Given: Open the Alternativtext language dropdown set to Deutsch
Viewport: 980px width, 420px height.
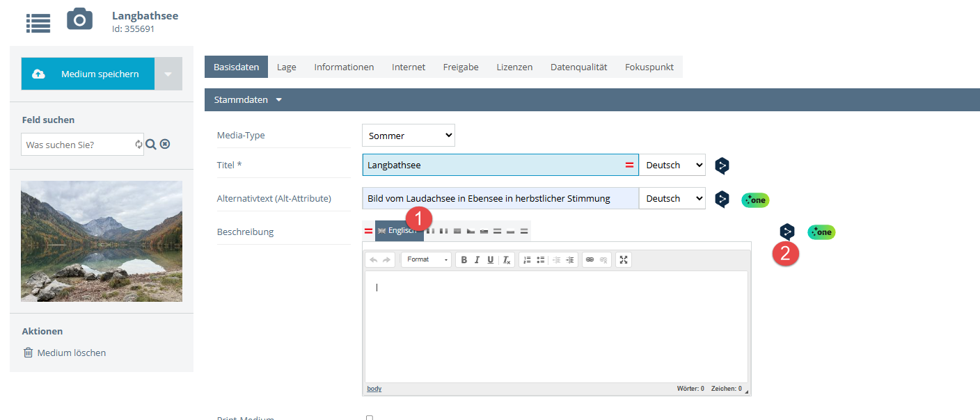Looking at the screenshot, I should (672, 199).
